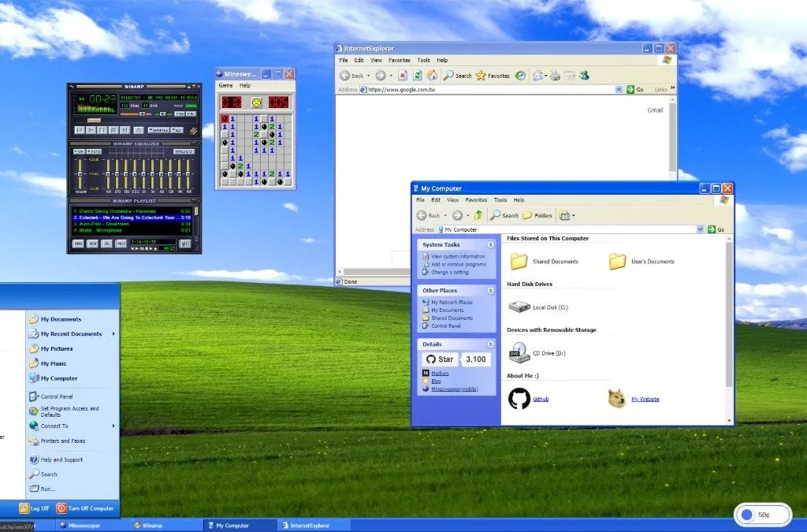Open My Pictures in Start menu
Viewport: 807px width, 532px height.
57,349
